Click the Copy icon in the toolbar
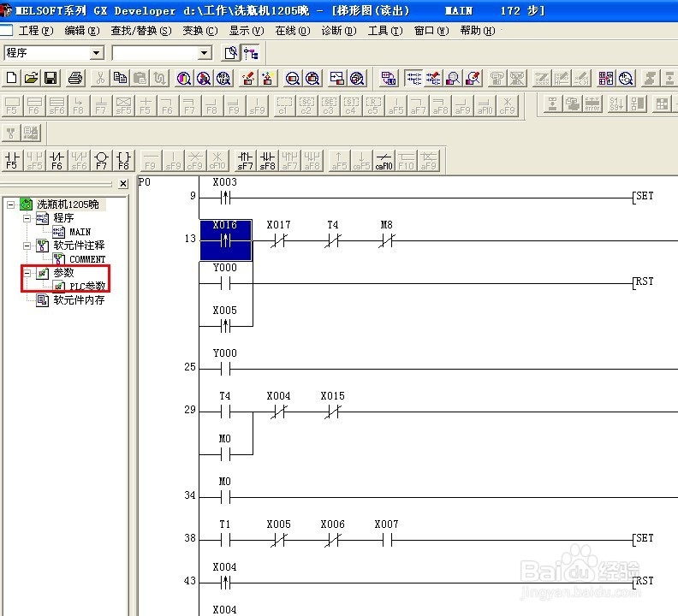The height and width of the screenshot is (616, 678). click(120, 78)
